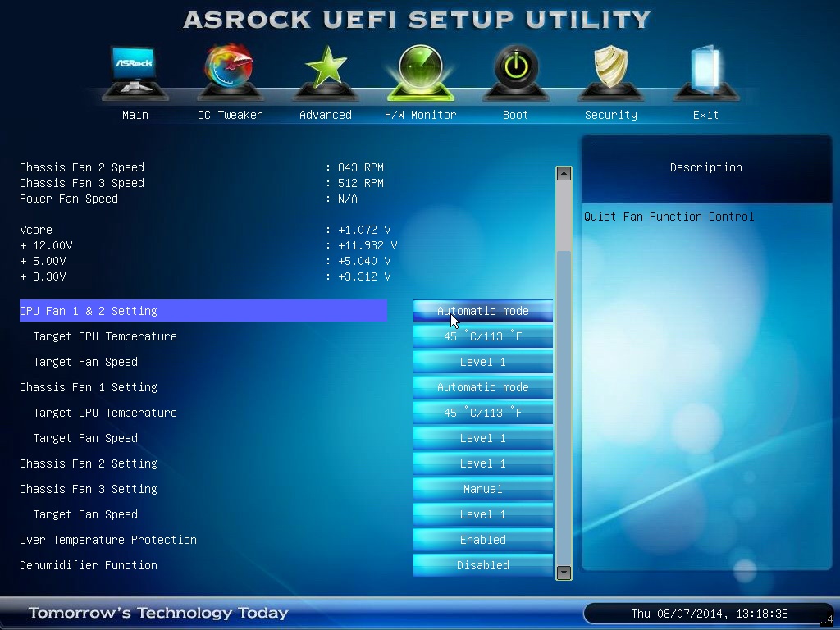Click the date and time display
The image size is (840, 630).
tap(710, 614)
